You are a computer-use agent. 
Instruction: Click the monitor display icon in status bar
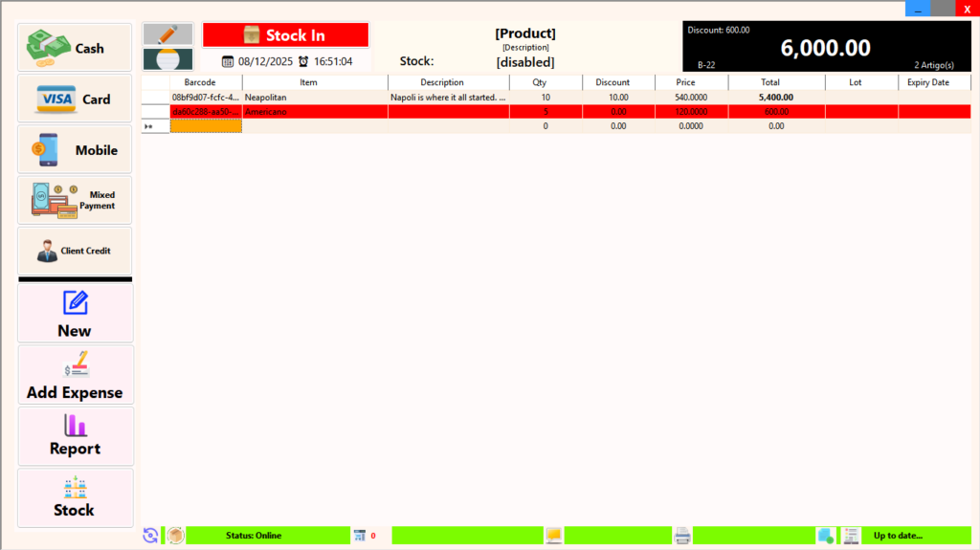(x=554, y=535)
